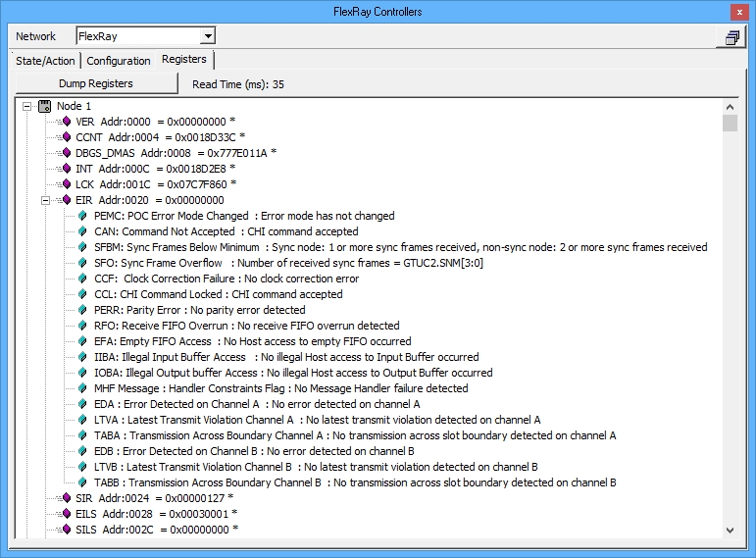Viewport: 756px width, 558px height.
Task: Click the teal icon next to PEMC field
Action: coord(84,216)
